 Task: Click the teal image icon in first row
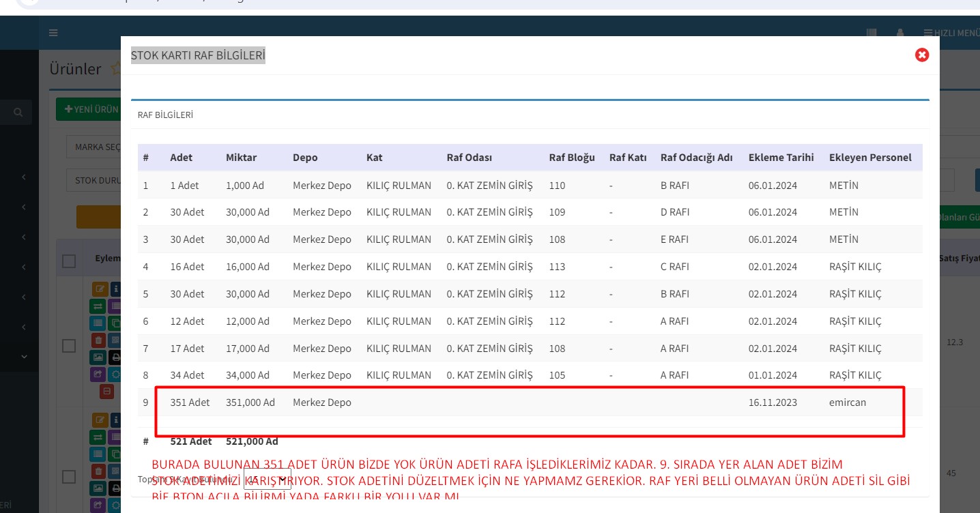(99, 357)
